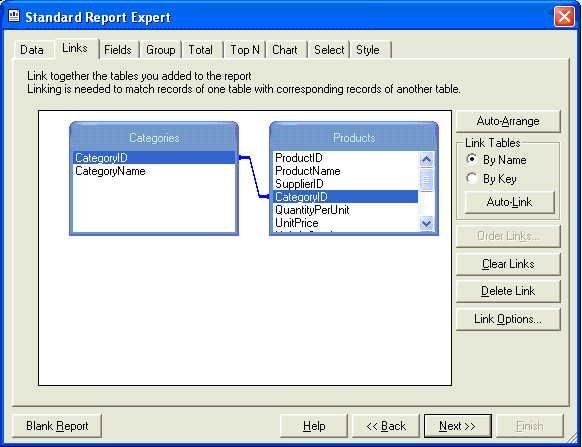The width and height of the screenshot is (582, 447).
Task: Open Link Options dialog
Action: click(x=508, y=319)
